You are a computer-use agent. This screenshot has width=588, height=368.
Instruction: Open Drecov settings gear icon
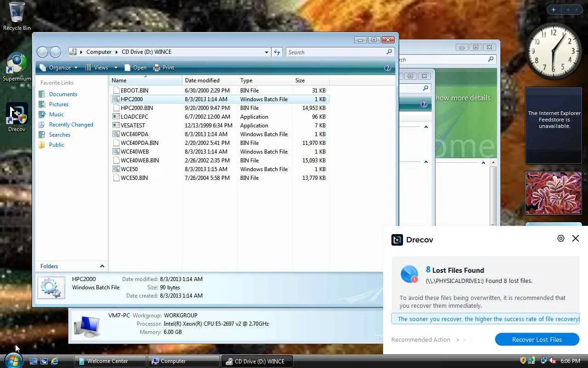point(560,238)
